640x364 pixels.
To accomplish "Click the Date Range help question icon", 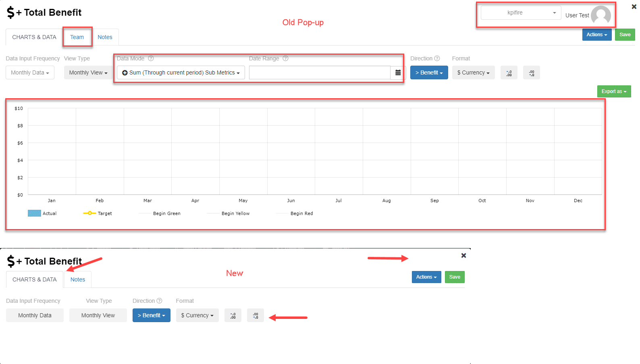I will click(x=285, y=58).
